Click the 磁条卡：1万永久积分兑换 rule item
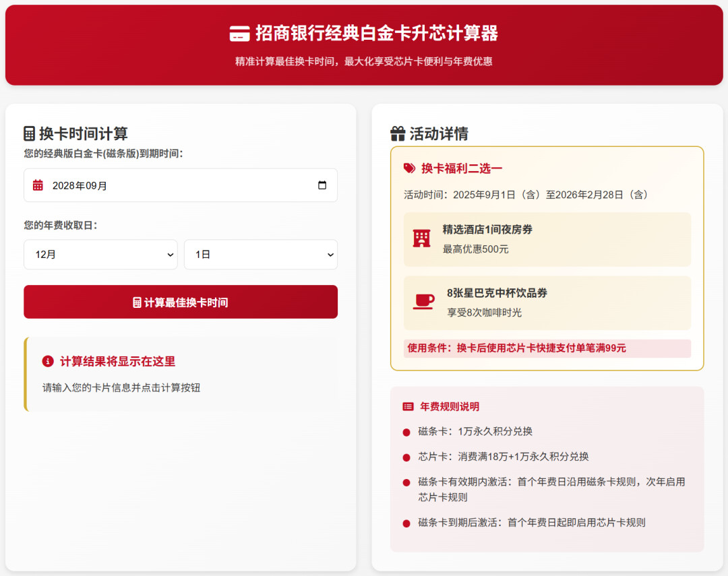728x576 pixels. tap(475, 432)
